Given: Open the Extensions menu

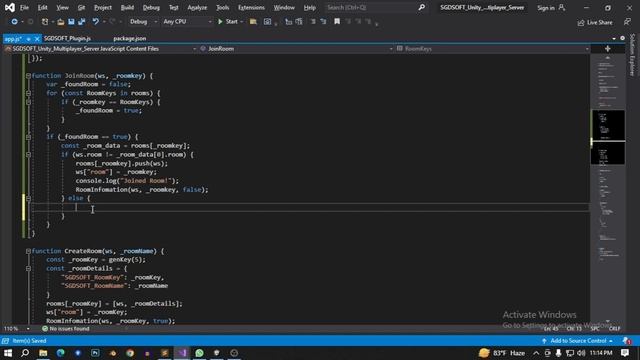Looking at the screenshot, I should [251, 7].
